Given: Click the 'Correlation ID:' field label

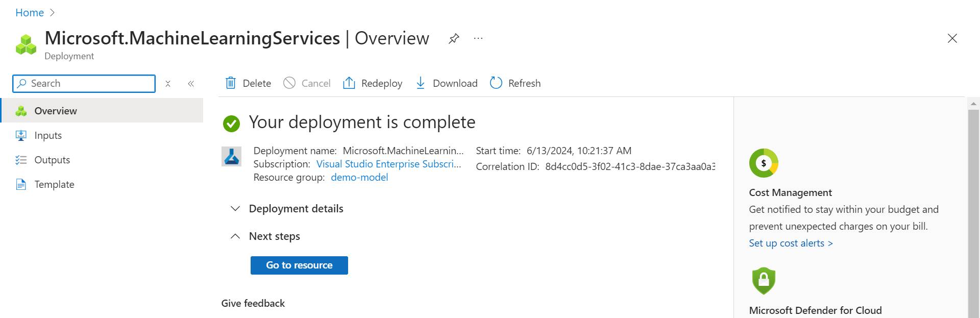Looking at the screenshot, I should (507, 166).
